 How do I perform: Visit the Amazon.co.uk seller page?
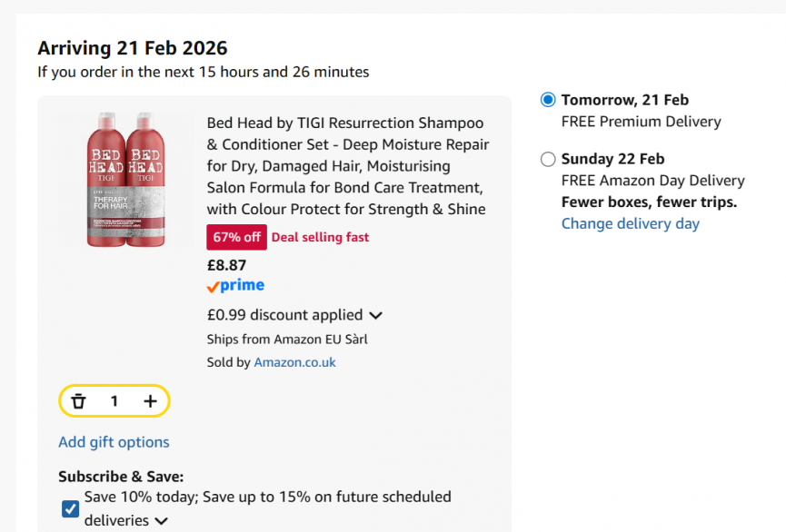tap(294, 361)
